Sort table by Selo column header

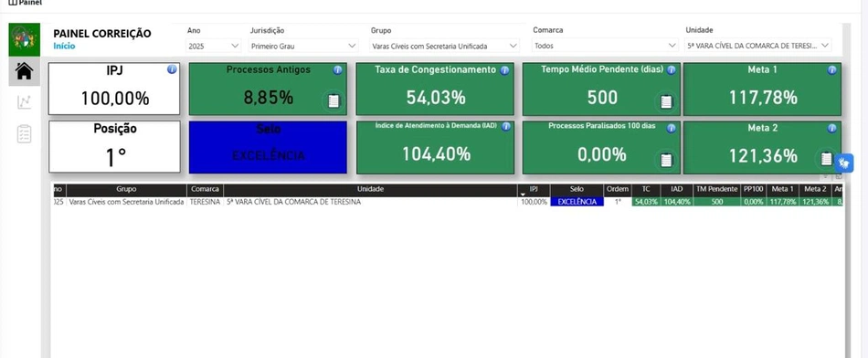coord(577,189)
